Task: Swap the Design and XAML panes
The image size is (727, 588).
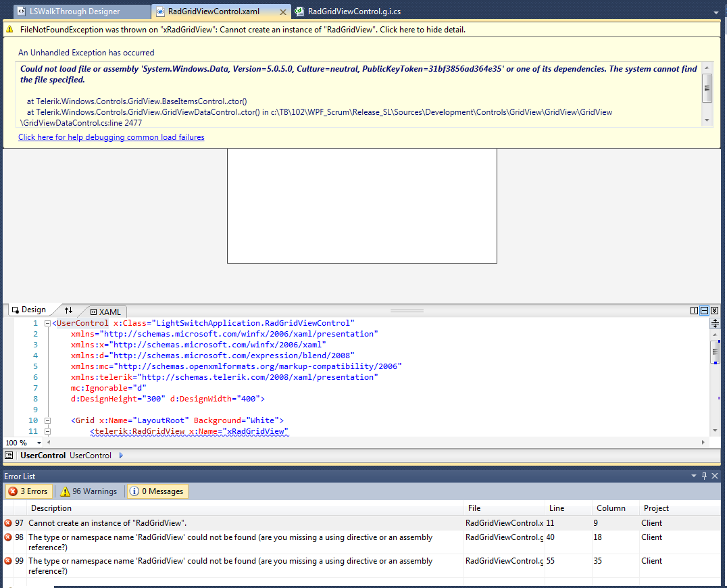Action: (69, 310)
